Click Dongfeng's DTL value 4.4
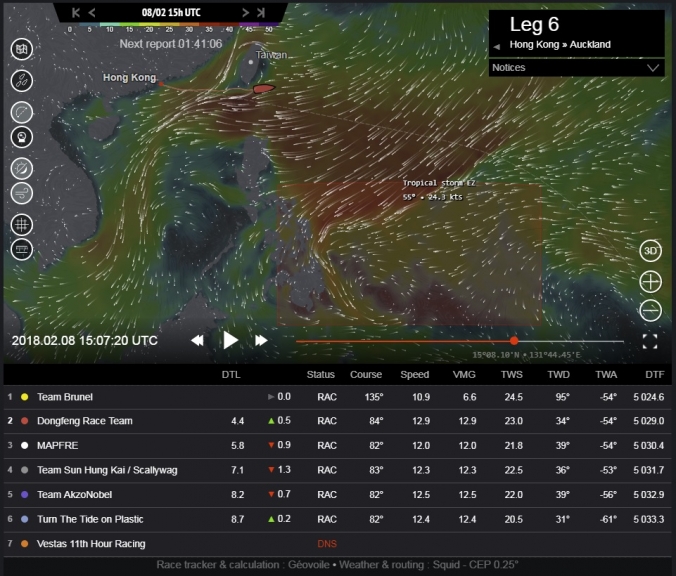This screenshot has width=676, height=576. point(238,421)
